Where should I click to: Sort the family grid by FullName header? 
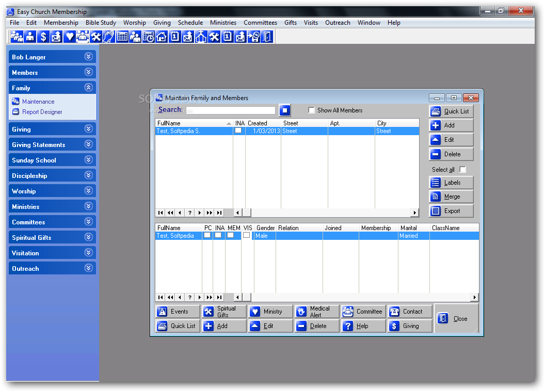[194, 123]
